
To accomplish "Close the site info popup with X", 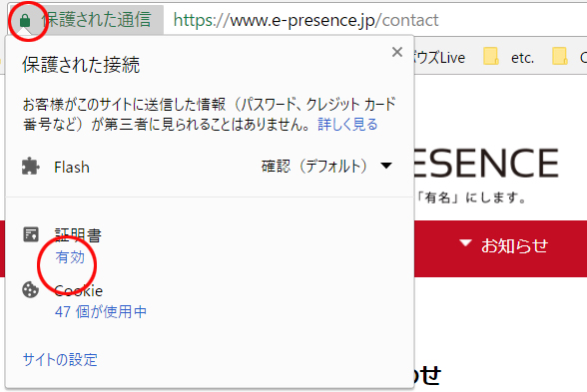I will pyautogui.click(x=397, y=52).
